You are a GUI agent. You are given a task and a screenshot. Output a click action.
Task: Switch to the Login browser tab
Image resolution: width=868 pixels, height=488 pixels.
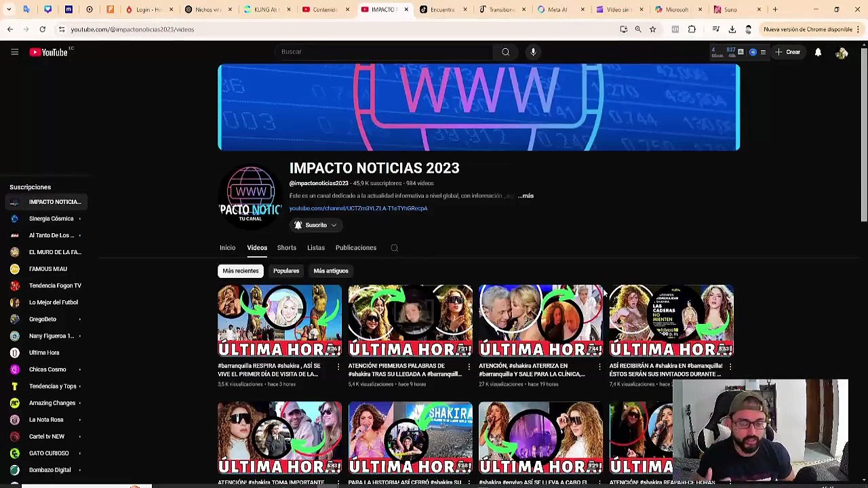[x=149, y=9]
